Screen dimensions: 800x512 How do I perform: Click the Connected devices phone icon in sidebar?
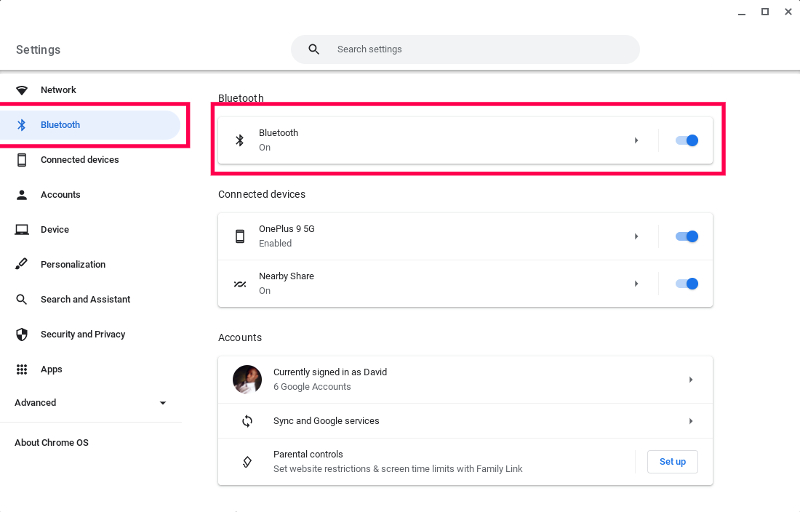[x=21, y=160]
